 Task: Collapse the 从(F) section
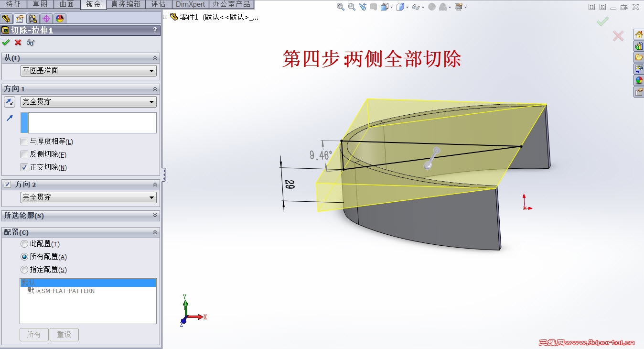pyautogui.click(x=155, y=58)
